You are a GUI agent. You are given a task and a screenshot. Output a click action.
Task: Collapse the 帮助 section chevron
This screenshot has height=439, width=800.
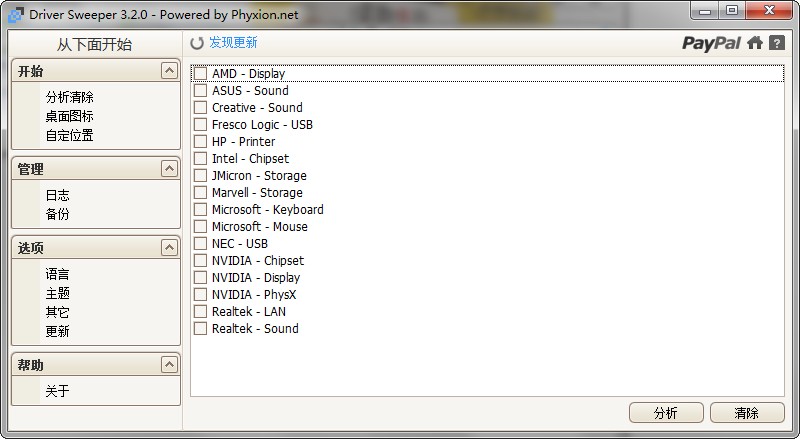click(169, 365)
